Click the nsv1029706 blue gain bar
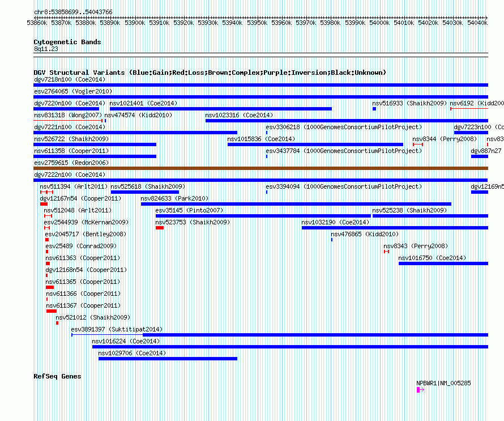 (168, 359)
